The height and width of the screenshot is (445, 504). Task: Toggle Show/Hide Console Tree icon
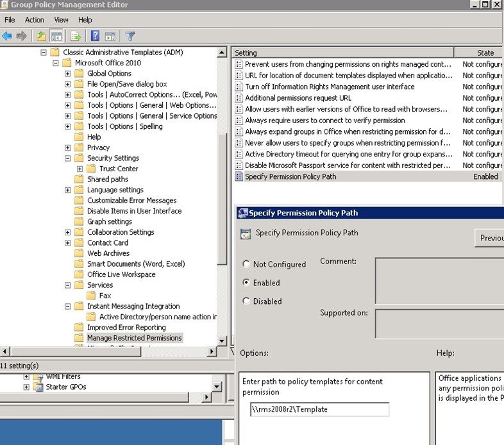click(x=56, y=36)
